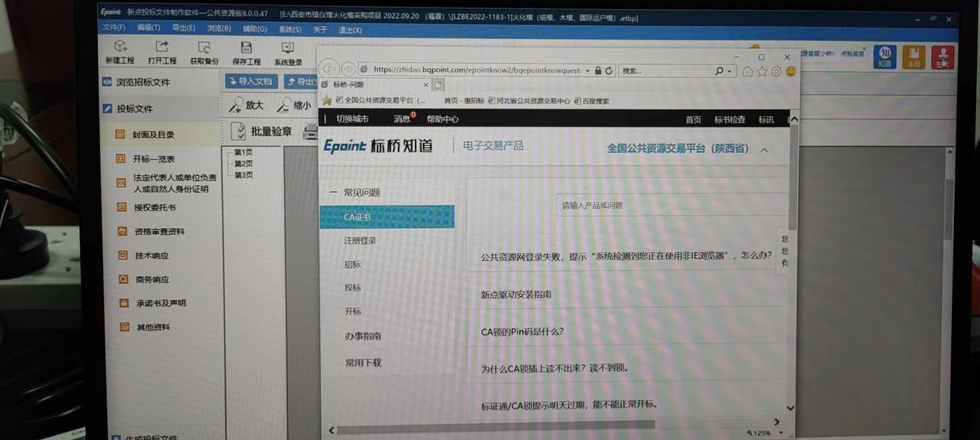
Task: Collapse the 全国公共资源交易平台（陕西省） chevron
Action: [x=764, y=150]
